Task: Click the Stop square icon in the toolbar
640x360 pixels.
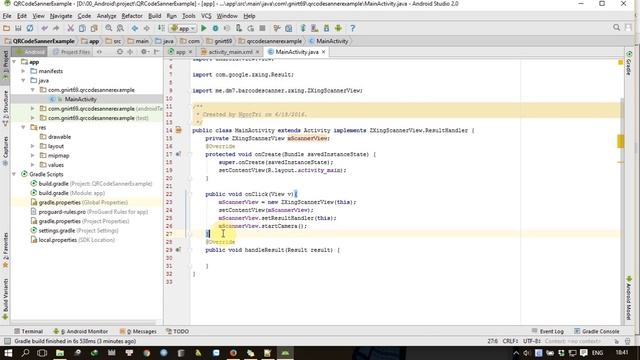Action: [x=262, y=28]
